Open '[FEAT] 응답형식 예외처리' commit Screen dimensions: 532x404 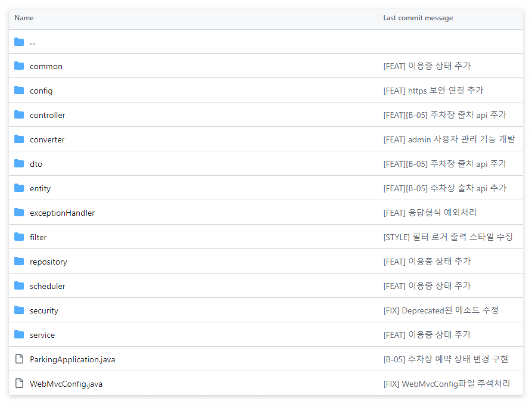tap(430, 213)
